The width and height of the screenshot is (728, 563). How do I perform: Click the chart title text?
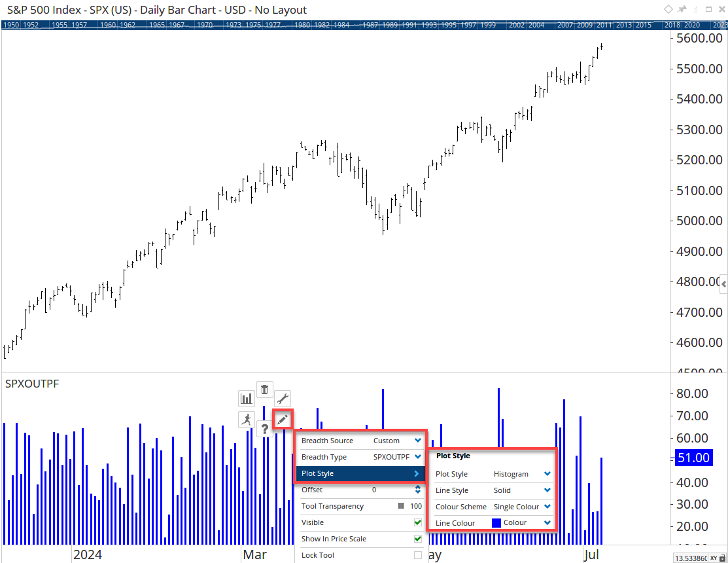157,10
